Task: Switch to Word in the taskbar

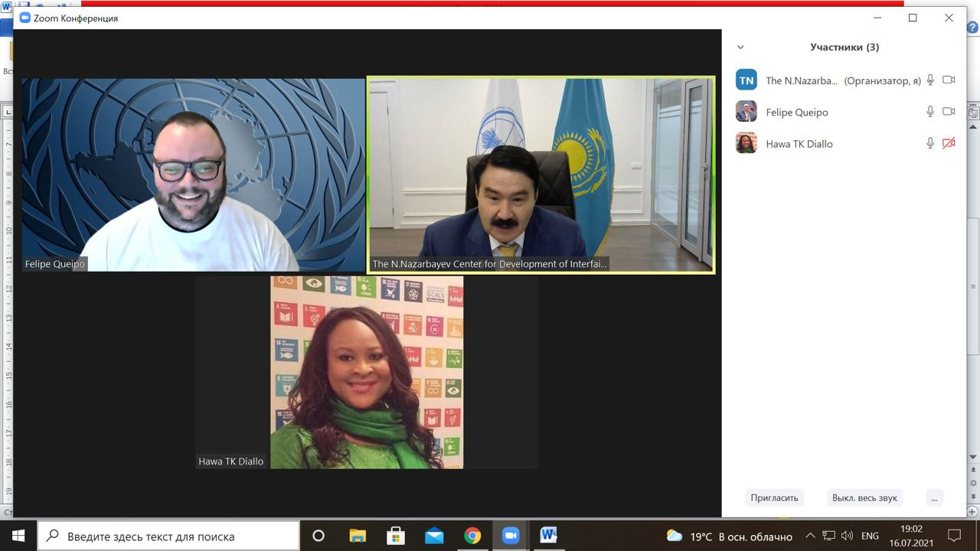Action: 548,536
